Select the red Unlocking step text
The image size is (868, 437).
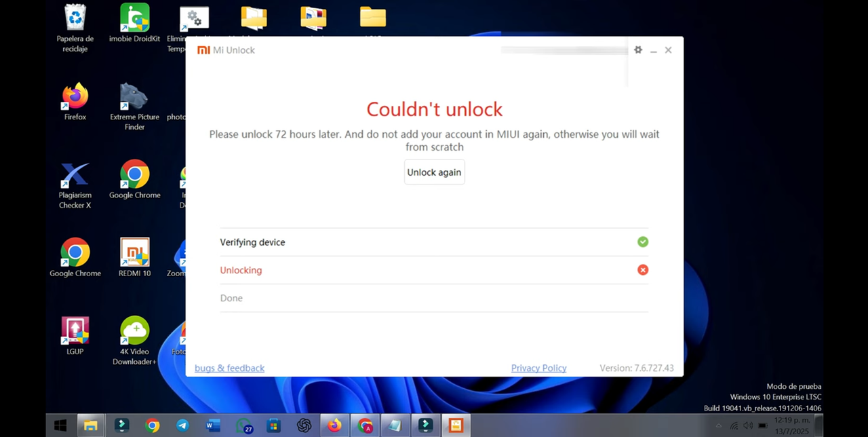tap(241, 270)
